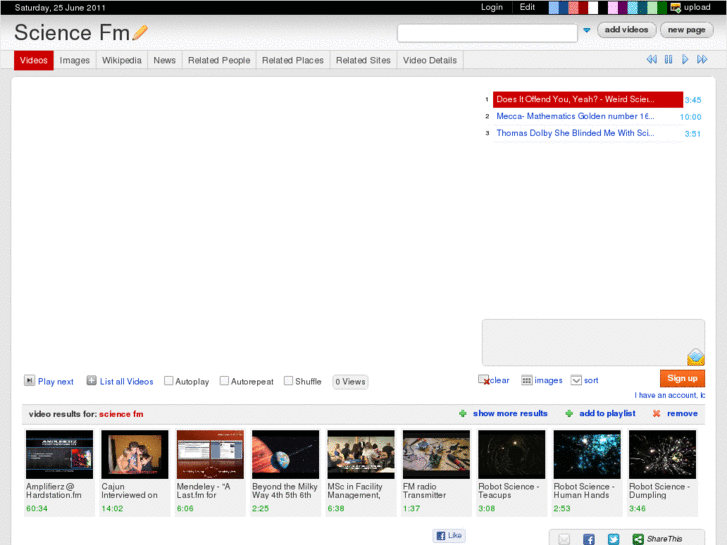727x545 pixels.
Task: Click the red X beside remove
Action: click(656, 413)
